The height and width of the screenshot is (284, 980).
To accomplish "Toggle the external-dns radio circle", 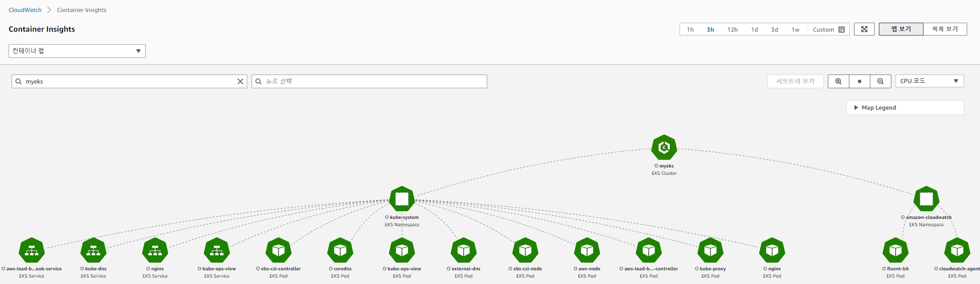I will 449,269.
